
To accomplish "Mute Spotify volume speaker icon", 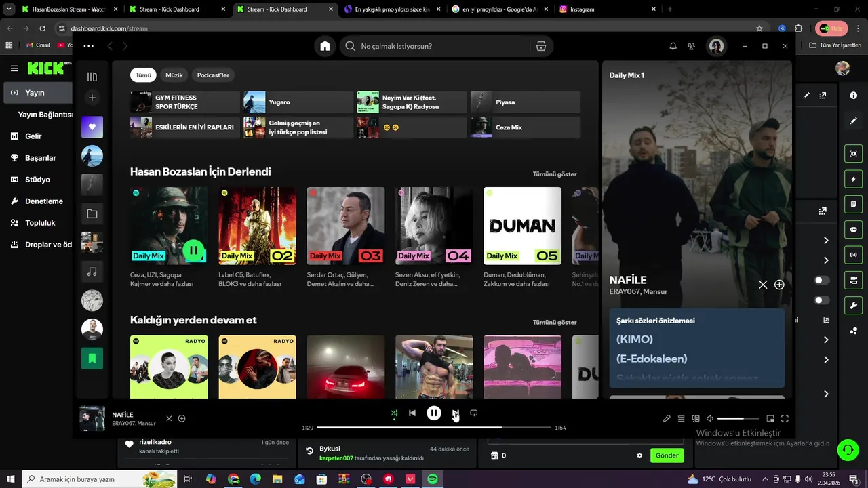I will point(710,419).
